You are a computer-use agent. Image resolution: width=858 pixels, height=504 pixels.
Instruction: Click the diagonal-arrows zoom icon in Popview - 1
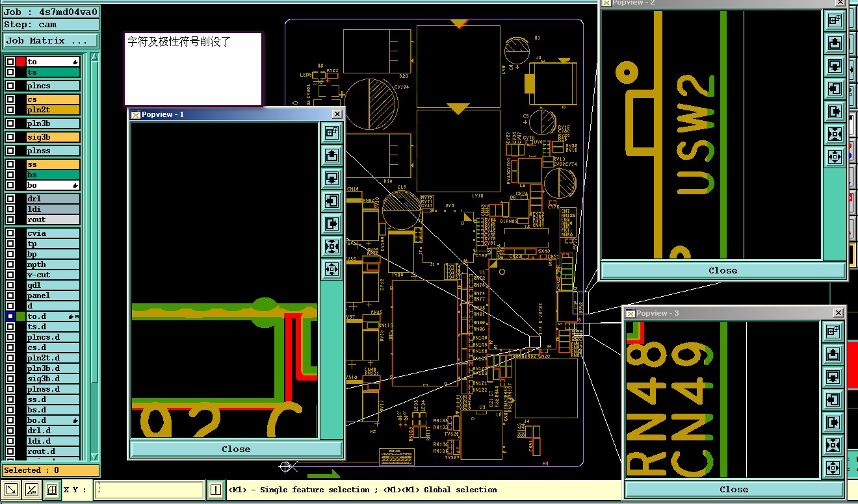tap(332, 247)
